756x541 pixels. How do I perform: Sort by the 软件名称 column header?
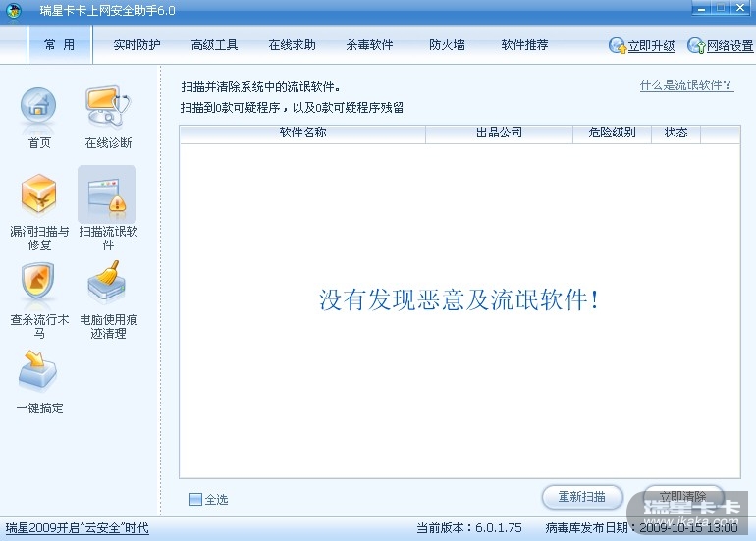point(302,134)
